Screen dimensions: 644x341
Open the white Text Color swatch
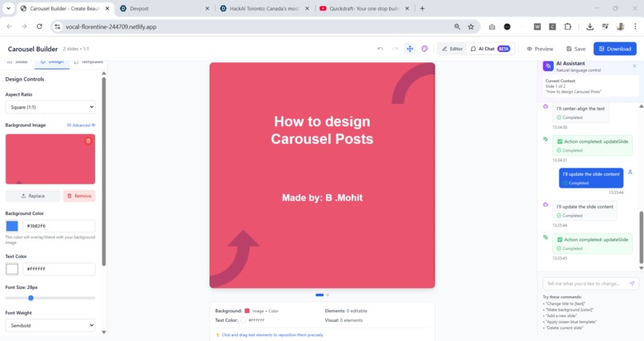pyautogui.click(x=12, y=269)
